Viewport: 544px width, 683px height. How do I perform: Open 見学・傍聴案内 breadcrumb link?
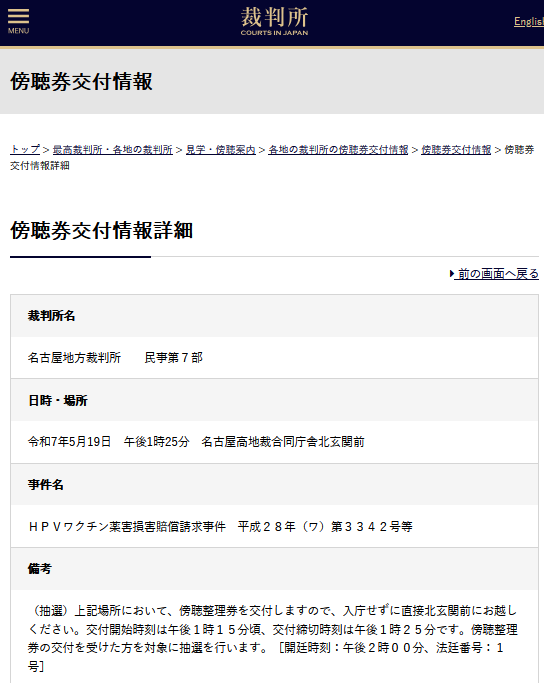[221, 149]
